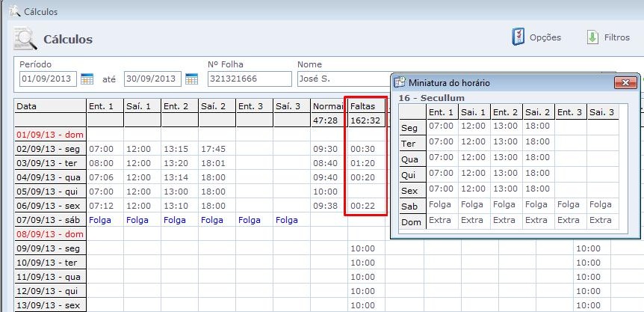Select the Faltas column header
This screenshot has height=312, width=644.
tap(366, 106)
